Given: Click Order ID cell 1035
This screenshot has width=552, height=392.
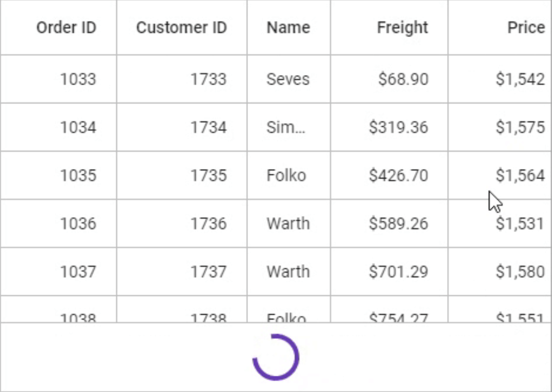Looking at the screenshot, I should tap(78, 175).
